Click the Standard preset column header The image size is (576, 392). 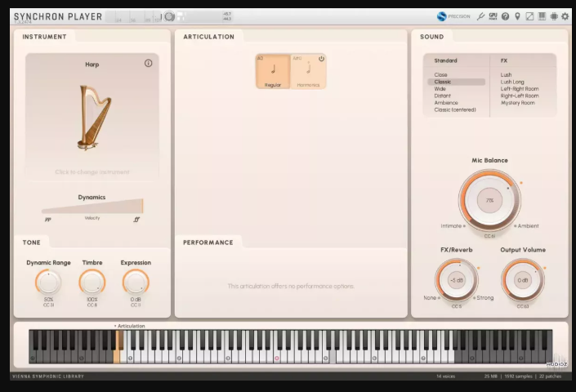pos(445,60)
